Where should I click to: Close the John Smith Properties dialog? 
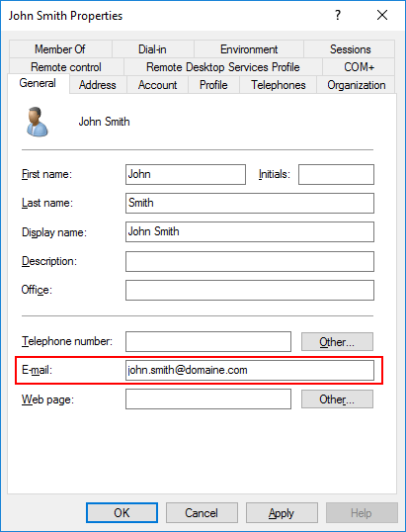pos(382,15)
